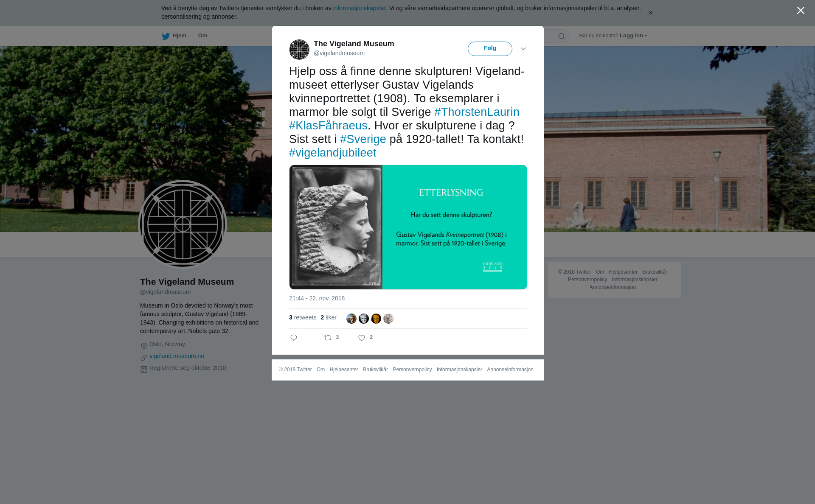Close the tweet overlay with X
This screenshot has width=815, height=504.
[801, 11]
